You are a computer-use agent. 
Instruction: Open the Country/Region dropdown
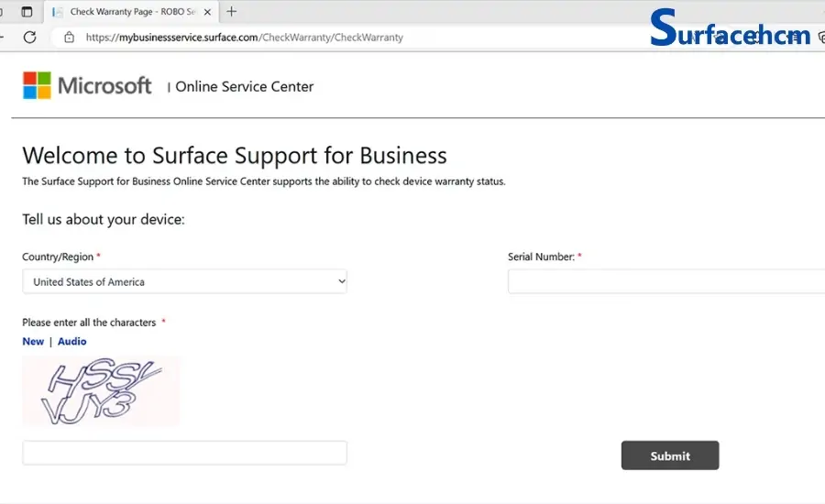click(184, 281)
